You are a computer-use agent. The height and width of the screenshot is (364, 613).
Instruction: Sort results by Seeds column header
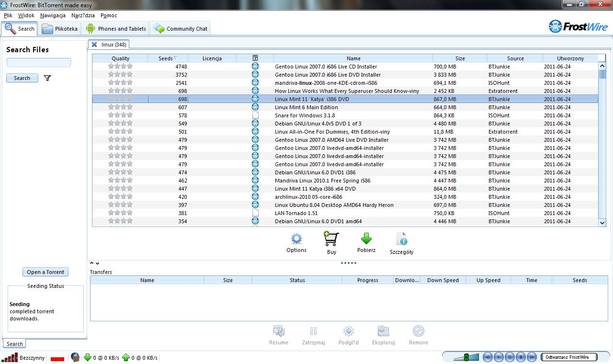[x=168, y=58]
